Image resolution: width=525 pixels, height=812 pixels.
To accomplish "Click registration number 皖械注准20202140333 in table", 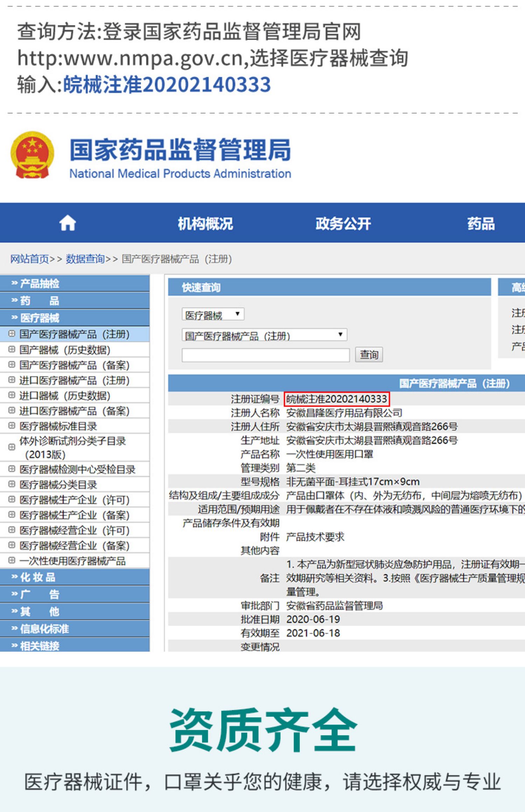I will [x=336, y=399].
